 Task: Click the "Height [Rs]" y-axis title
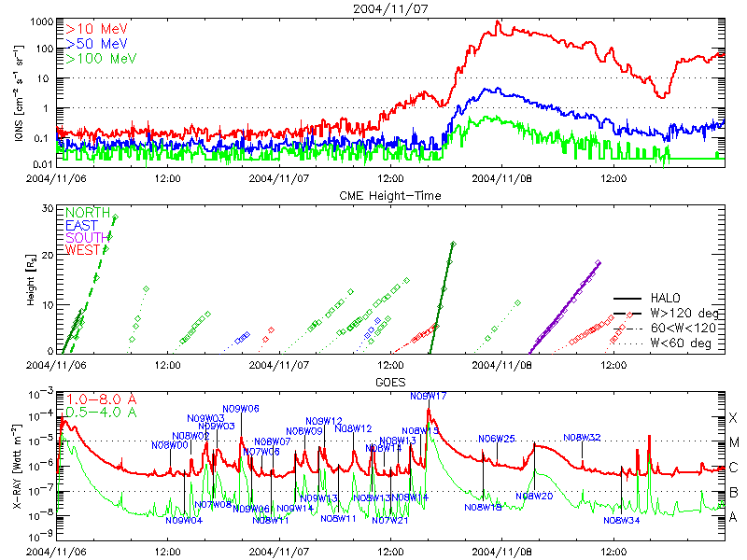(31, 279)
